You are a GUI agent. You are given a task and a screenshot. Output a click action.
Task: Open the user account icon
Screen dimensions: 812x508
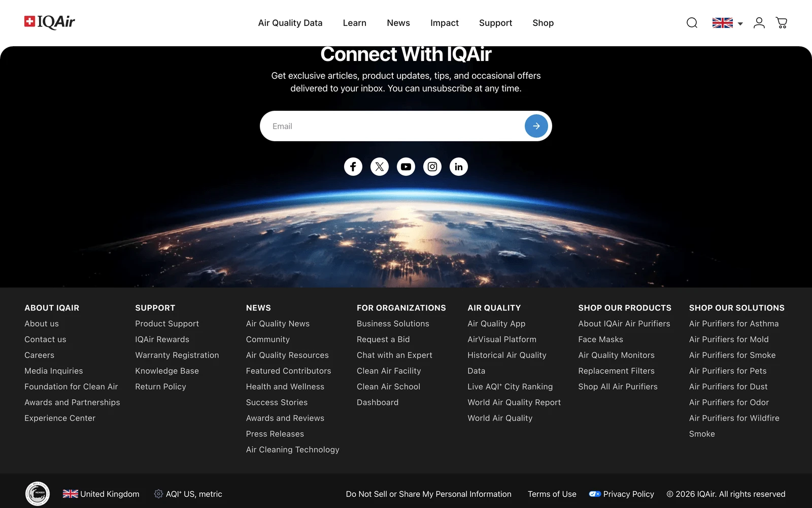coord(759,23)
